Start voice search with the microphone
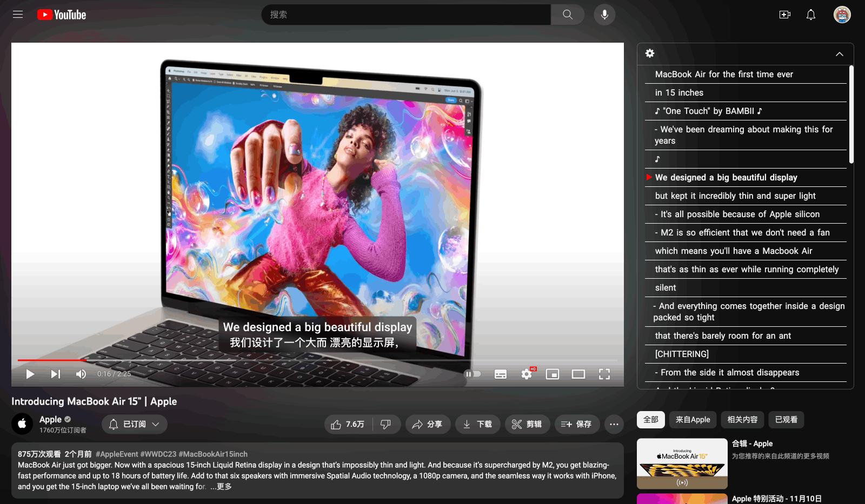Screen dimensions: 865x504 [604, 15]
